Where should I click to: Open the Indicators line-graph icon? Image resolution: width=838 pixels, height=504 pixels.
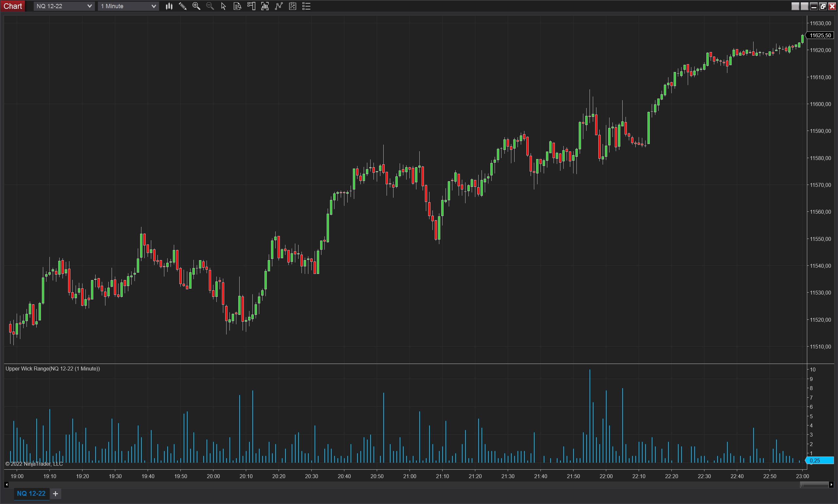[x=279, y=6]
